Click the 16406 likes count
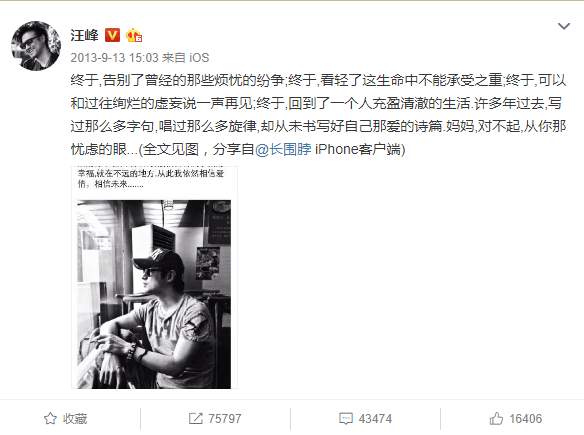This screenshot has height=435, width=584. click(x=526, y=419)
